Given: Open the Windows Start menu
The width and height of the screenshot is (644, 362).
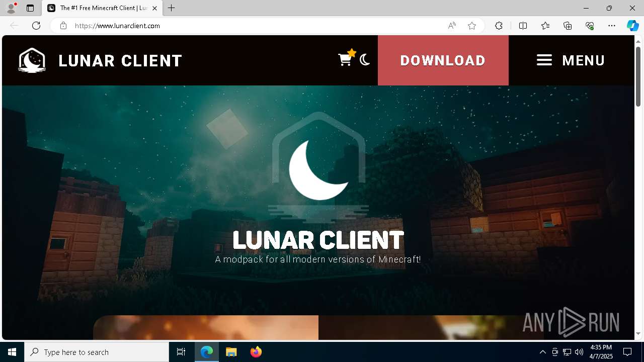Looking at the screenshot, I should (x=12, y=352).
